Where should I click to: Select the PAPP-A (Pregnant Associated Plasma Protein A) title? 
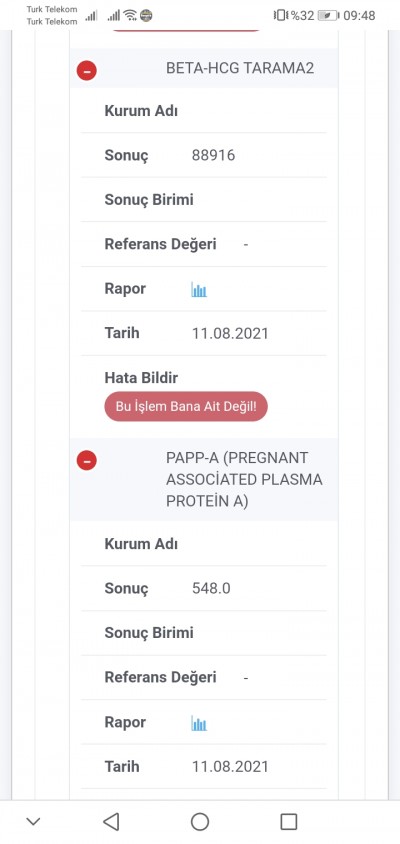pyautogui.click(x=244, y=480)
